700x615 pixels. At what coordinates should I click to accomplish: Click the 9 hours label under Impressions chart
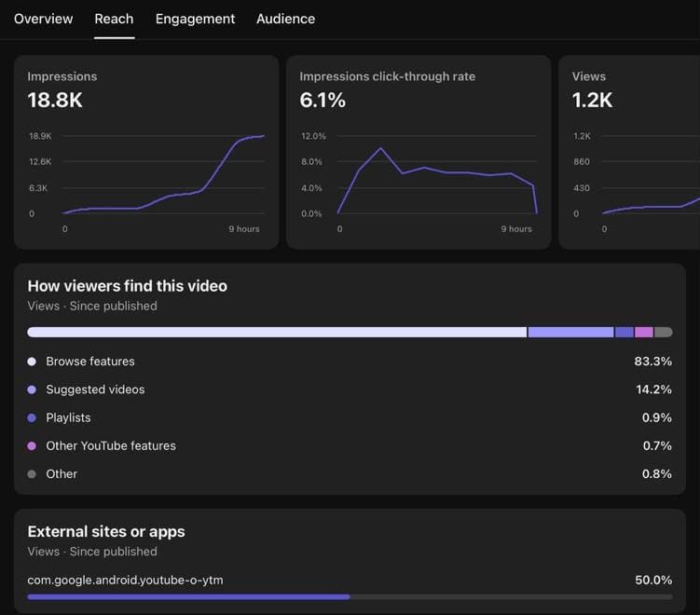click(244, 229)
